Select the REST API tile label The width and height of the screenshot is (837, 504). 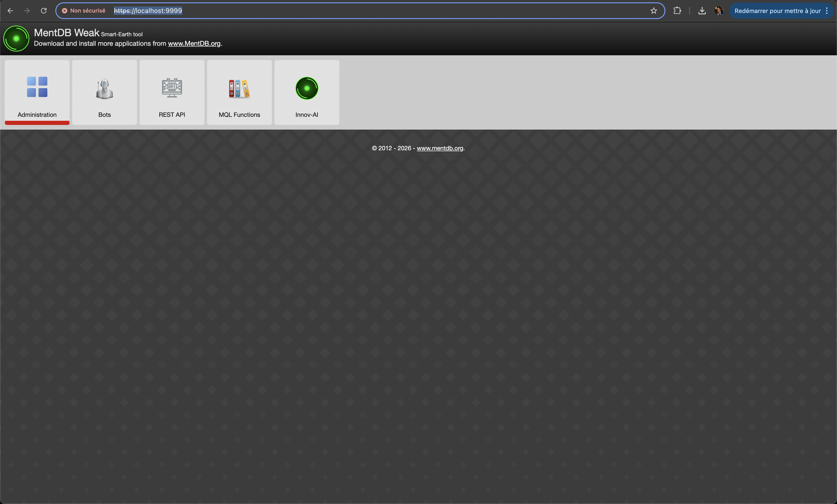point(172,115)
